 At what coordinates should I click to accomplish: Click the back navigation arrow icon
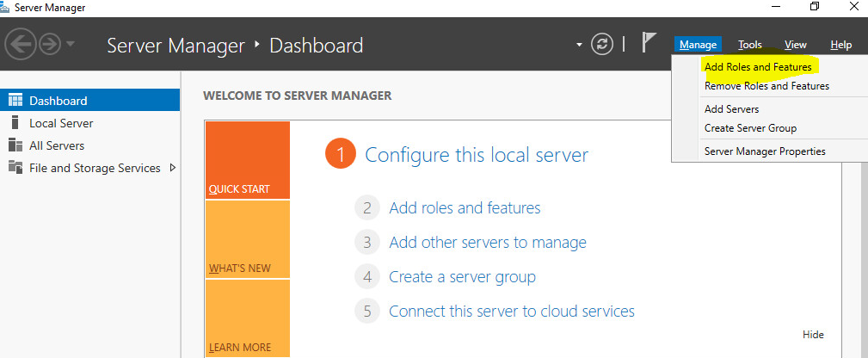tap(21, 45)
